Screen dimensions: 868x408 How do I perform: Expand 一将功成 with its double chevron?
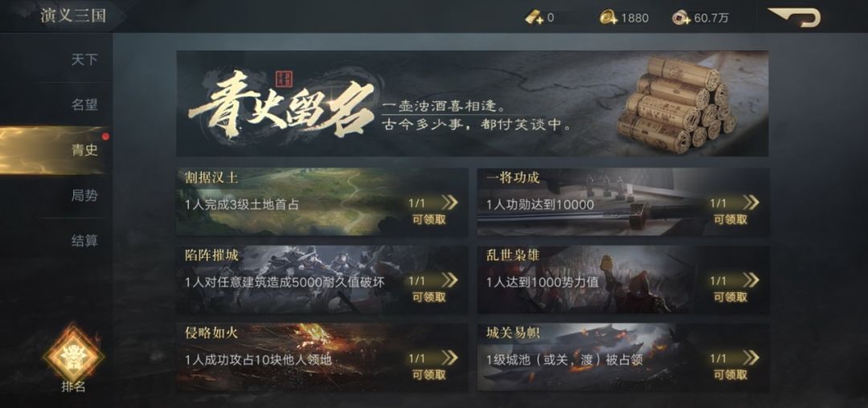point(751,202)
